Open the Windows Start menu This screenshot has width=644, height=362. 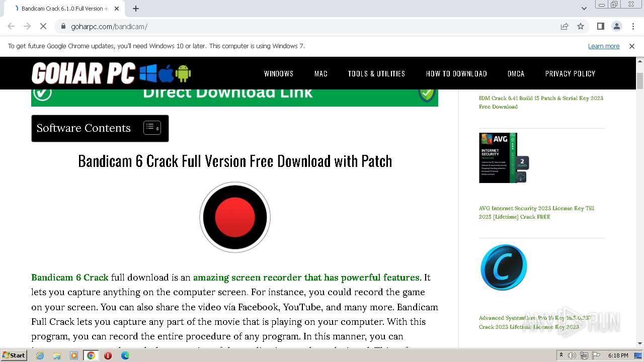coord(14,355)
